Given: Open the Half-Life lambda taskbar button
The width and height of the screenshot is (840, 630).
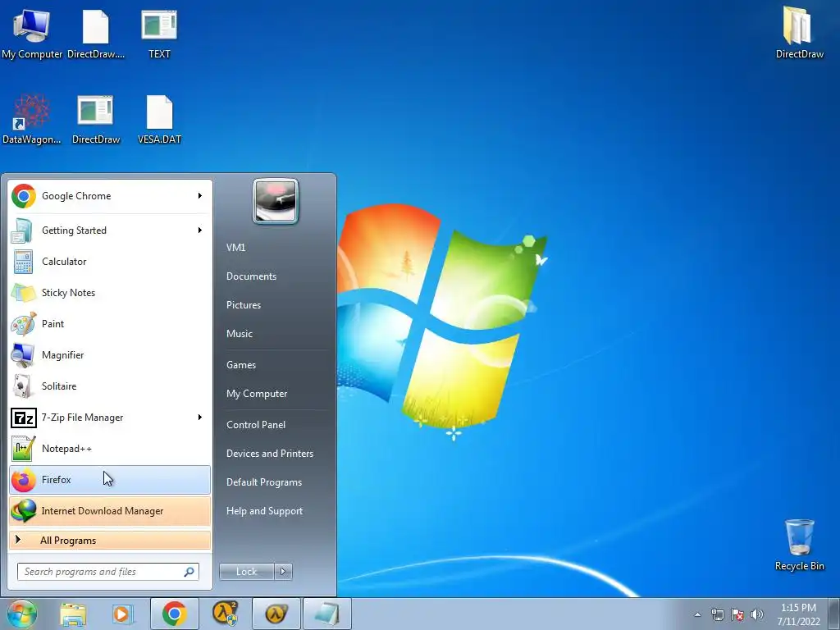Looking at the screenshot, I should click(276, 614).
